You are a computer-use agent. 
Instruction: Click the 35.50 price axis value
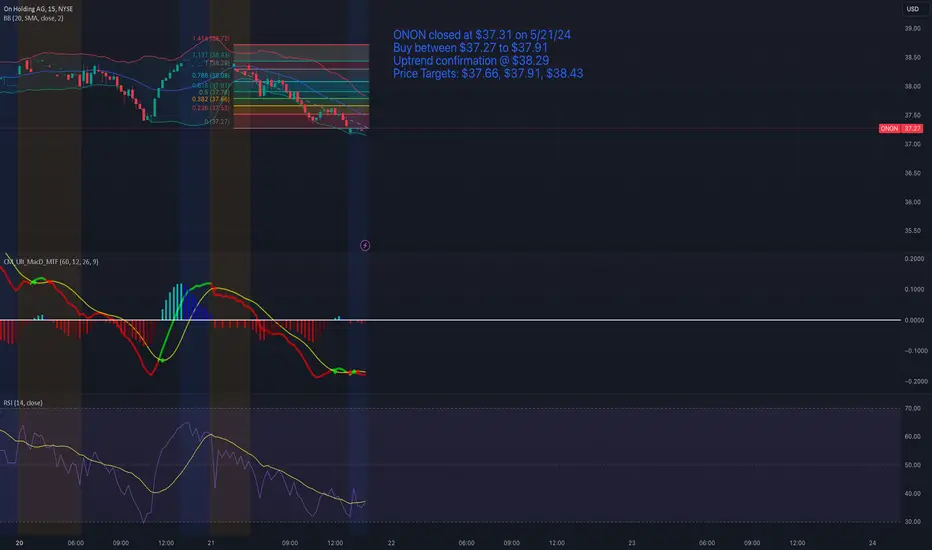[x=912, y=231]
